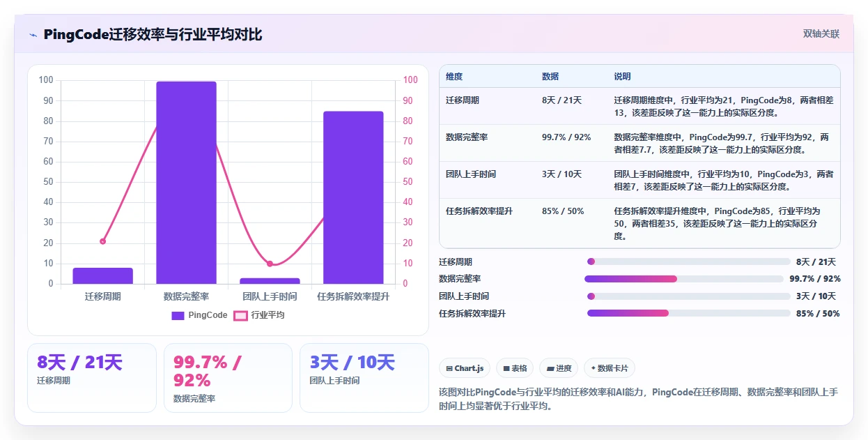Click the 团队上手时间 progress bar

[688, 296]
